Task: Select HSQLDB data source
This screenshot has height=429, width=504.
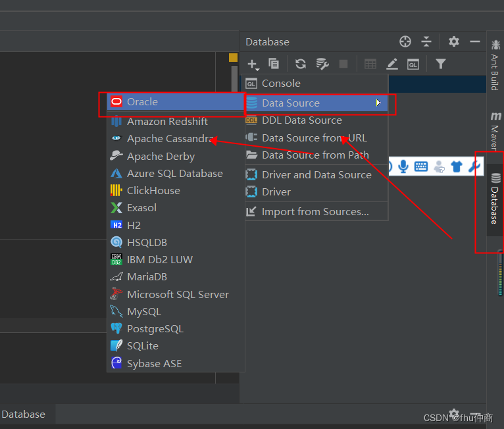Action: point(176,243)
